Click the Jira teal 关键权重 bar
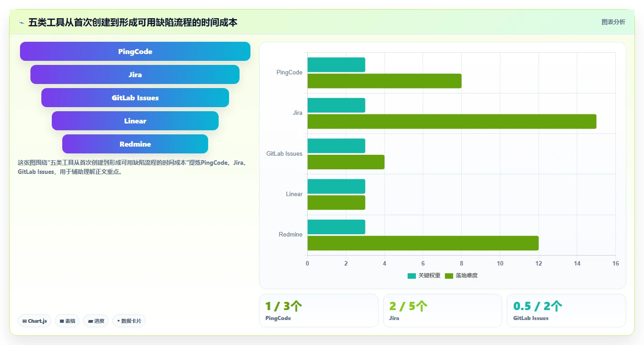Screen dimensions: 644x345 (x=336, y=105)
